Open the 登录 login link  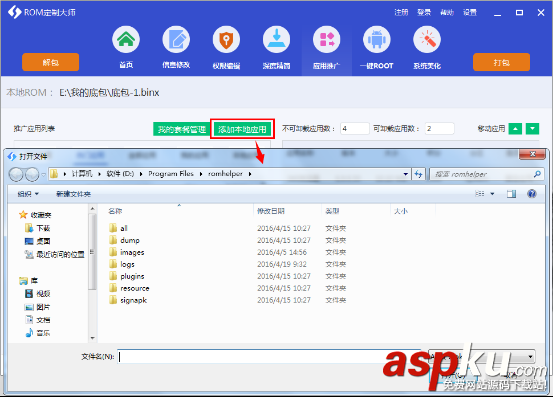tap(424, 12)
